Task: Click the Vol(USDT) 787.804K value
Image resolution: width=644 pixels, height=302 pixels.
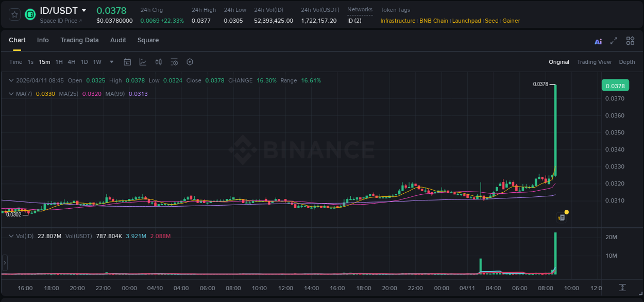Action: click(x=109, y=236)
